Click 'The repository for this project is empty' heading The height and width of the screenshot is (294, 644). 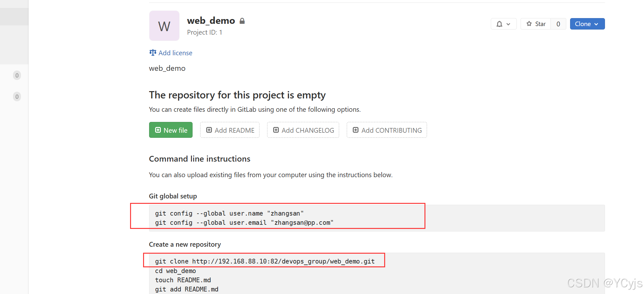[x=237, y=95]
